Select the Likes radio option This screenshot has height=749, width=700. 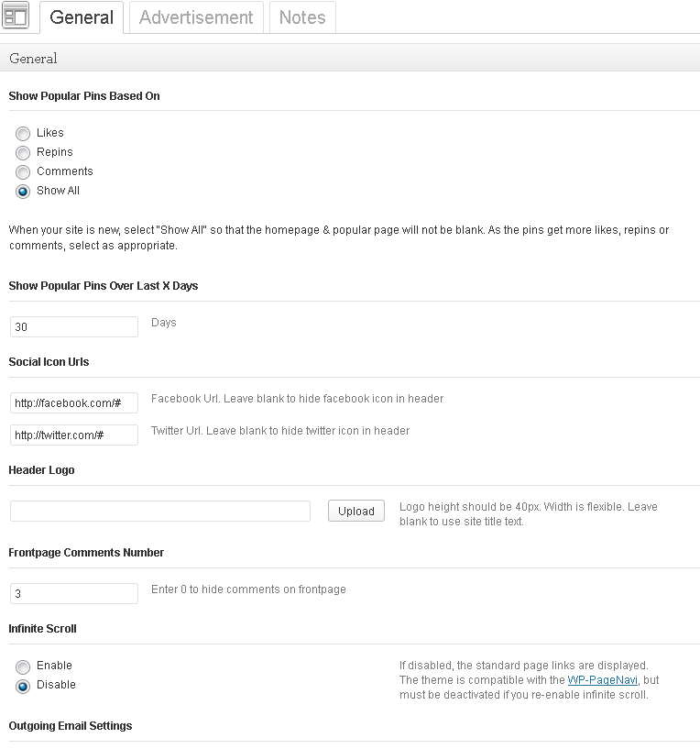[22, 133]
